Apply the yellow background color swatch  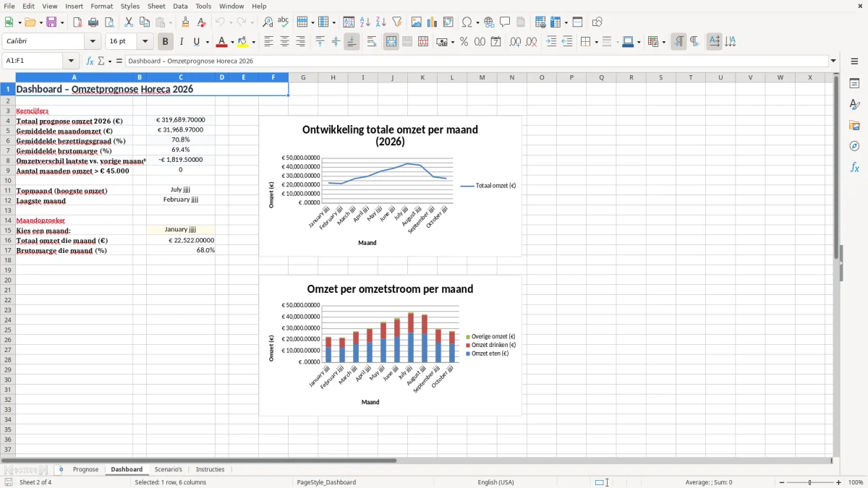tap(243, 42)
